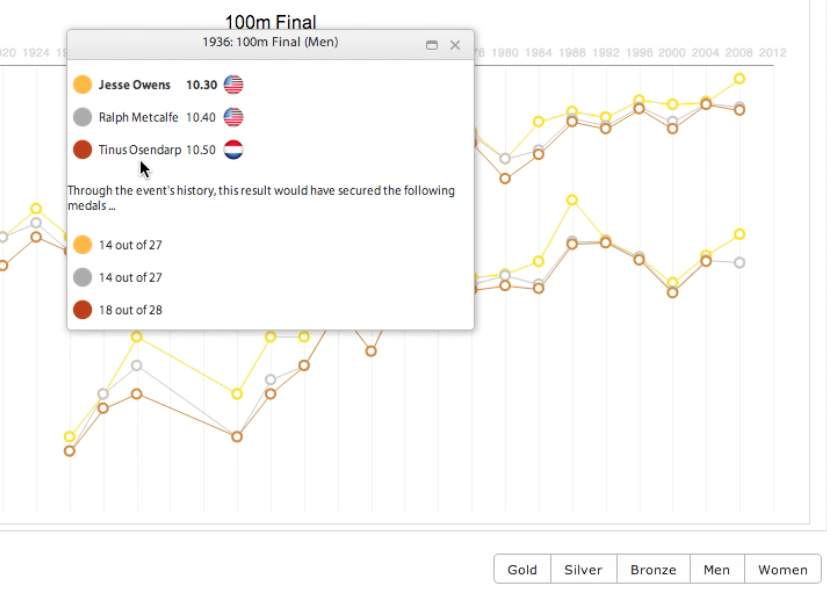The width and height of the screenshot is (827, 592).
Task: Switch to Men results
Action: [717, 569]
